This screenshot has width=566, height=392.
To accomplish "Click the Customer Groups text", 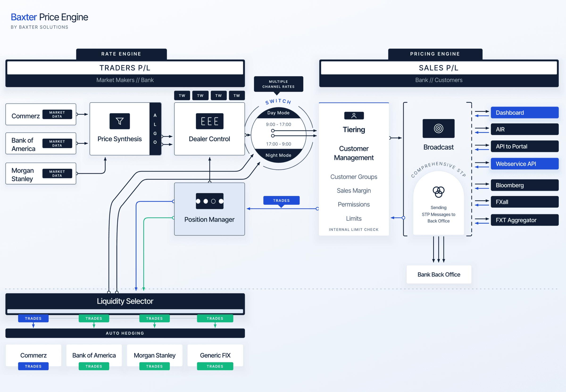I will (x=354, y=177).
